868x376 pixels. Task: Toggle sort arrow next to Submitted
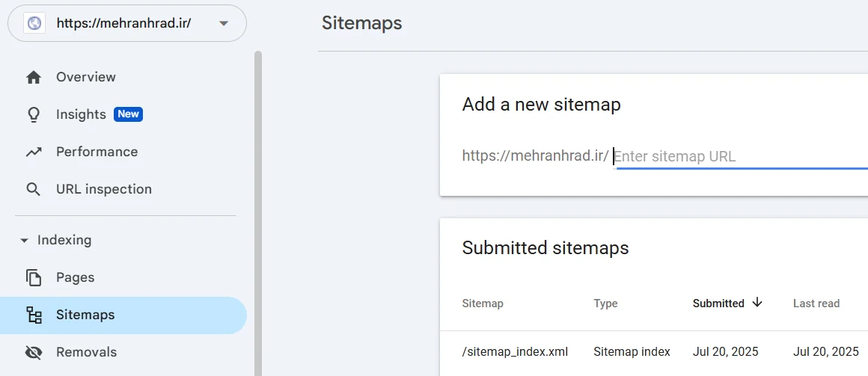pyautogui.click(x=757, y=303)
